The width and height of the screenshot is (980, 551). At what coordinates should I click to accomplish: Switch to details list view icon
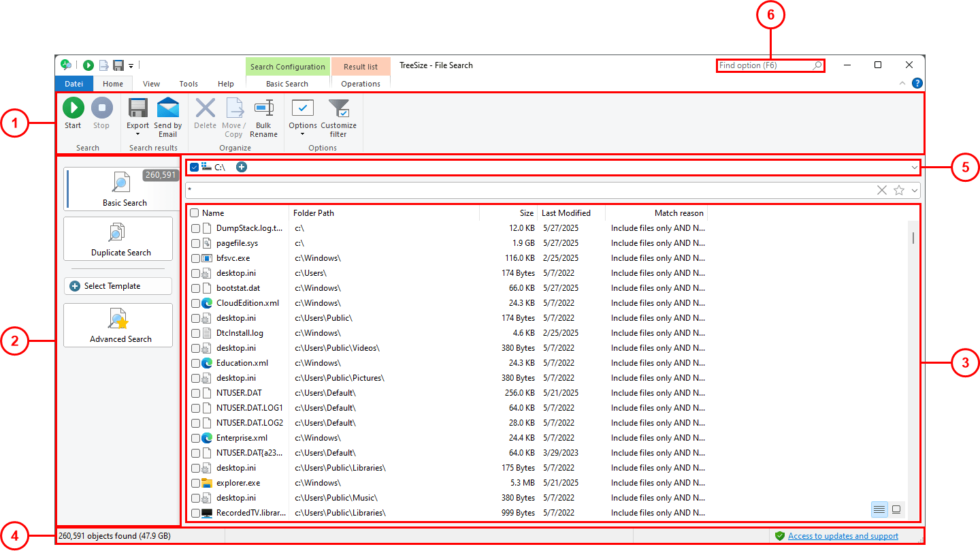[x=879, y=509]
